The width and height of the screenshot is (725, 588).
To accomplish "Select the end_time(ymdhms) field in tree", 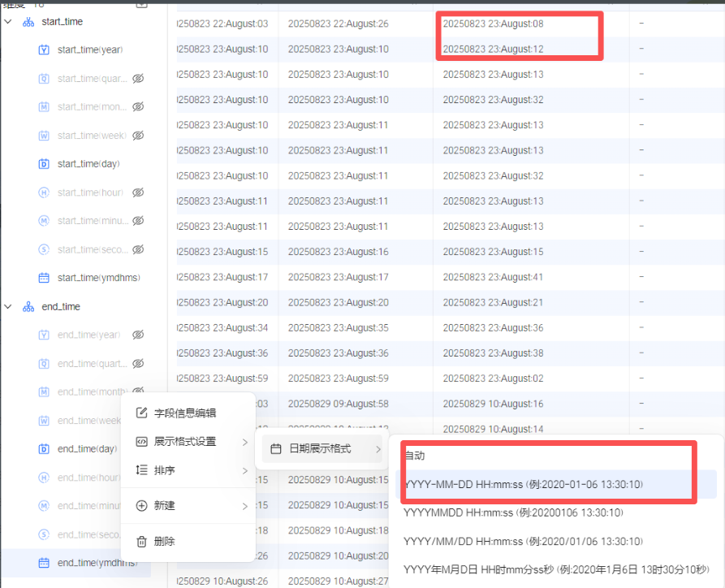I will point(97,563).
